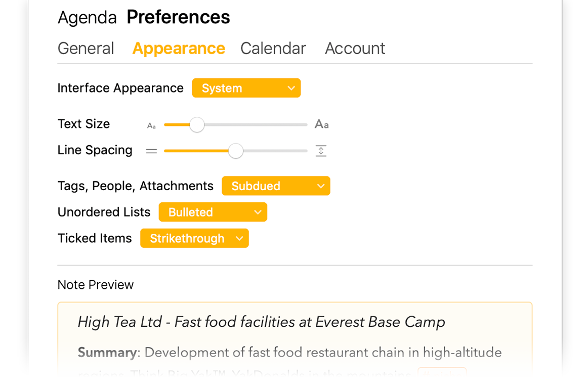Switch to the General tab
Image resolution: width=588 pixels, height=389 pixels.
tap(86, 49)
